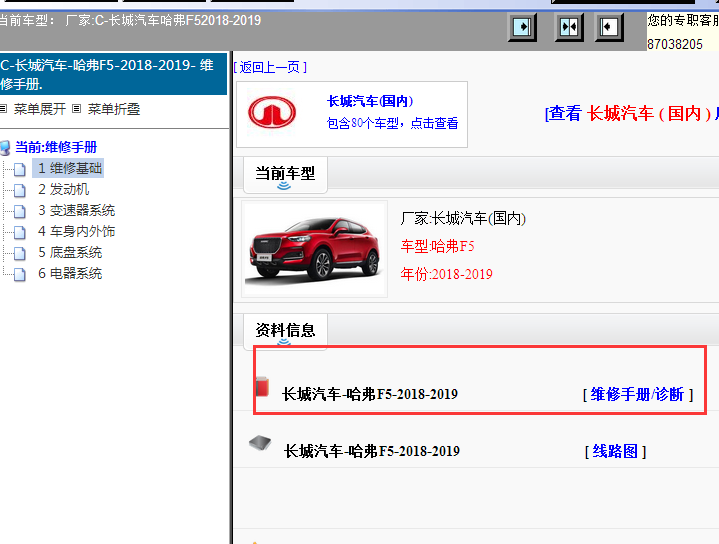The height and width of the screenshot is (544, 719).
Task: Click the 当前:维修手册 root node
Action: 56,147
